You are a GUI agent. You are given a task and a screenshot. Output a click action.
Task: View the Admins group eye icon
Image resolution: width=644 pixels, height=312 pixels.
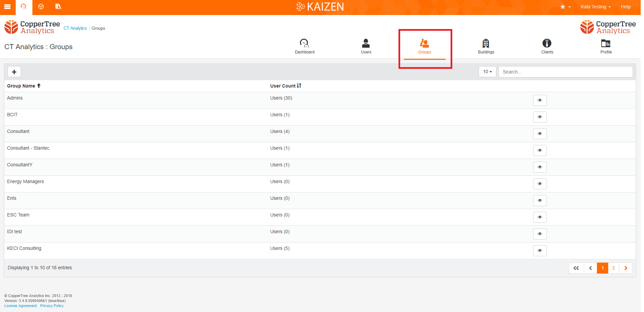[x=540, y=100]
